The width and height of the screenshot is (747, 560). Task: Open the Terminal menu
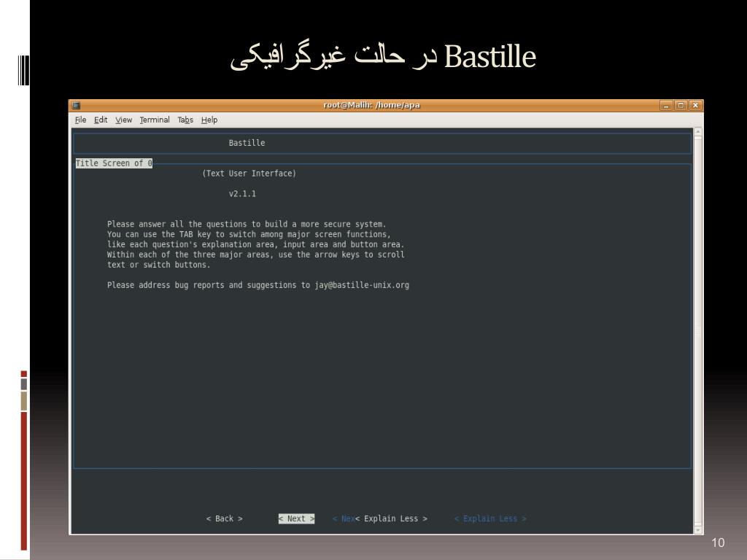[155, 120]
